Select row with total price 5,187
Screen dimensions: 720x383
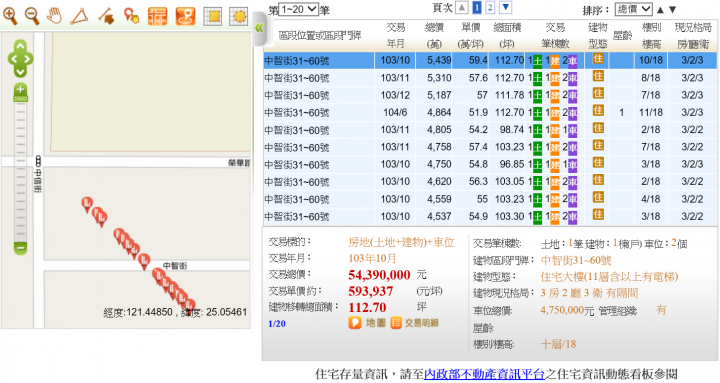tap(490, 95)
